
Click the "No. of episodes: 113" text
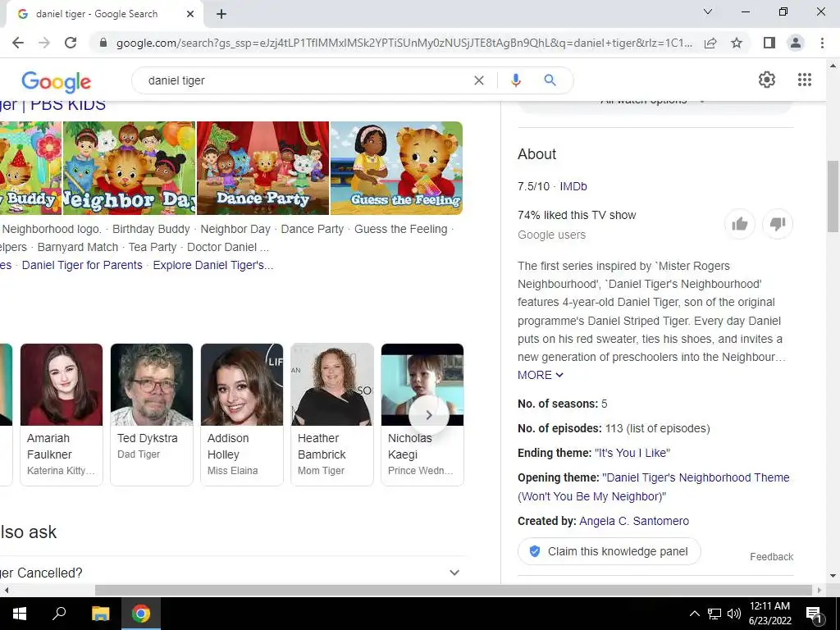pos(614,428)
